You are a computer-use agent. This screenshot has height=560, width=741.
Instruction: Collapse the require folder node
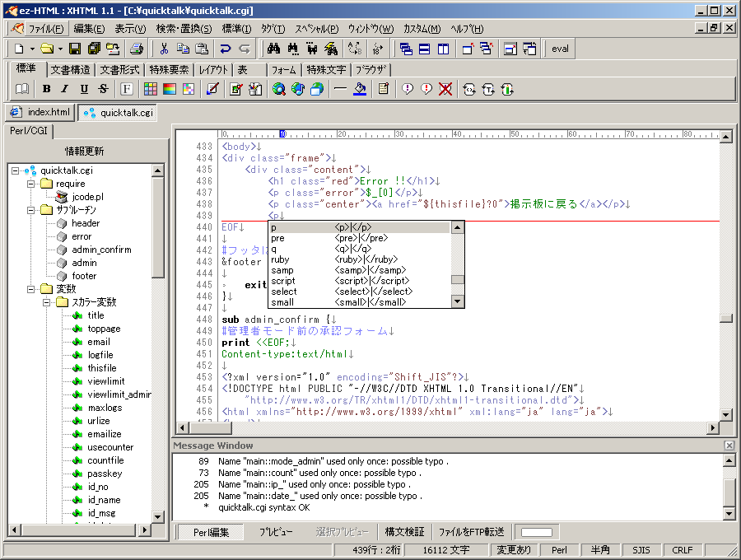pyautogui.click(x=30, y=184)
